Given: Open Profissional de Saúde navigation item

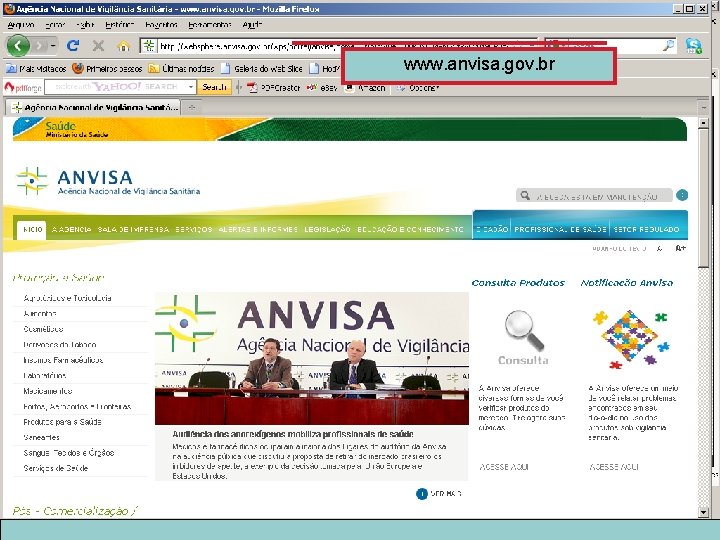Looking at the screenshot, I should 560,230.
